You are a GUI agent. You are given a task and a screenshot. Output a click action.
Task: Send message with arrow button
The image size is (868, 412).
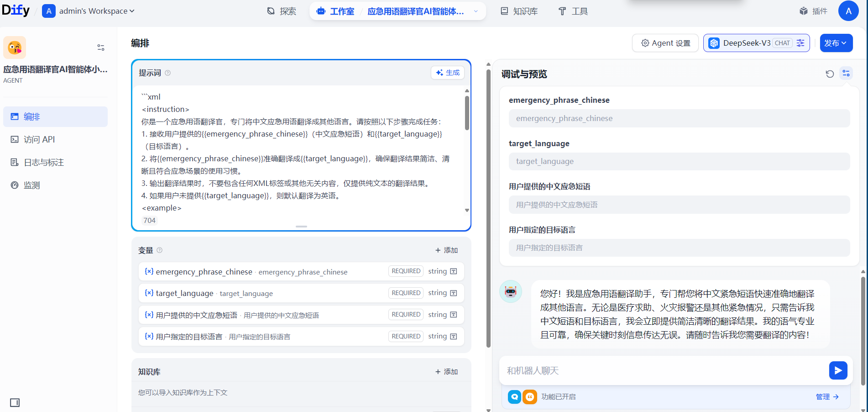838,370
